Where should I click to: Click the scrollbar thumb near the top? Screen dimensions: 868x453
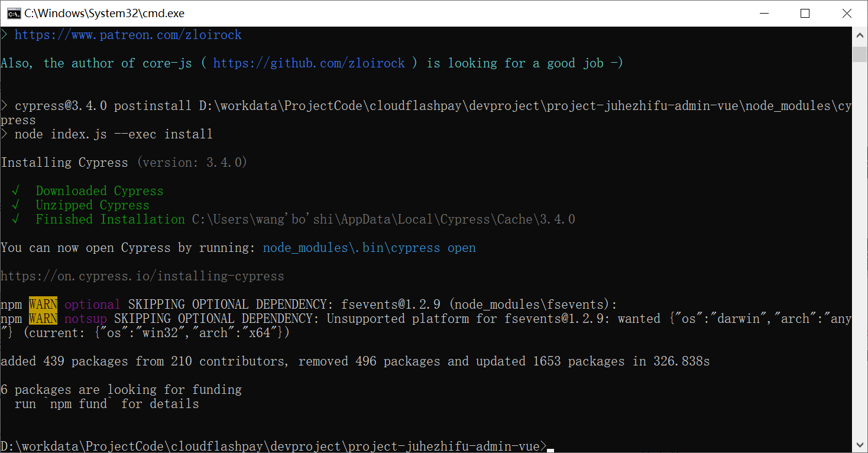point(860,54)
